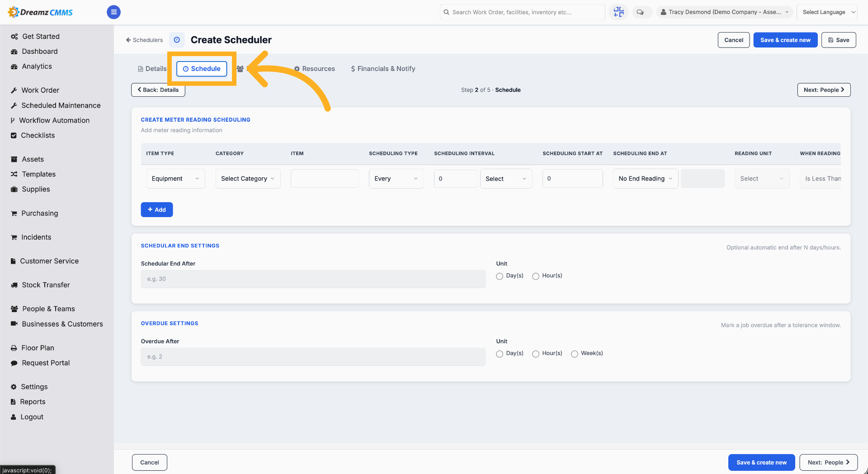Open the Scheduling Type Every dropdown
This screenshot has height=474, width=868.
click(396, 179)
